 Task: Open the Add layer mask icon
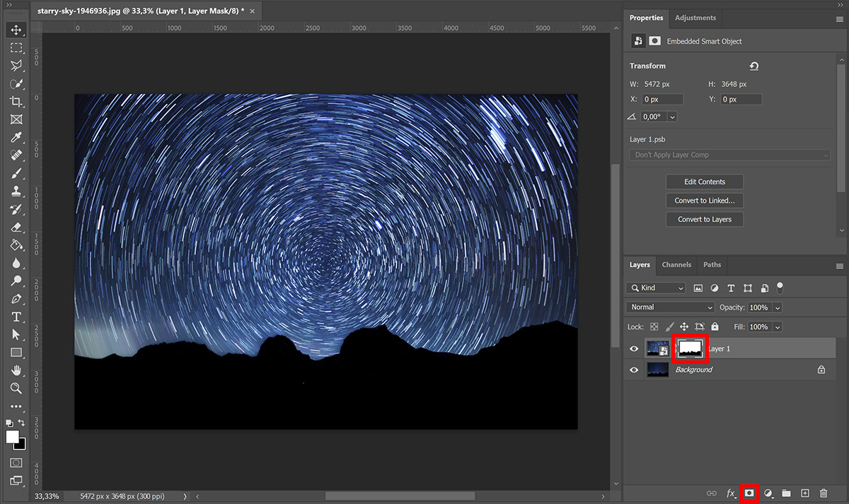[750, 493]
